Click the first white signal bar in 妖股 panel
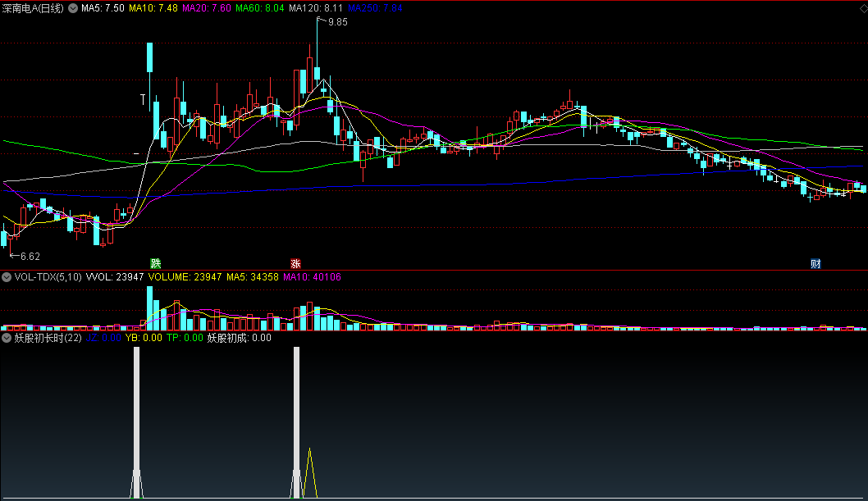This screenshot has height=501, width=868. [x=137, y=423]
